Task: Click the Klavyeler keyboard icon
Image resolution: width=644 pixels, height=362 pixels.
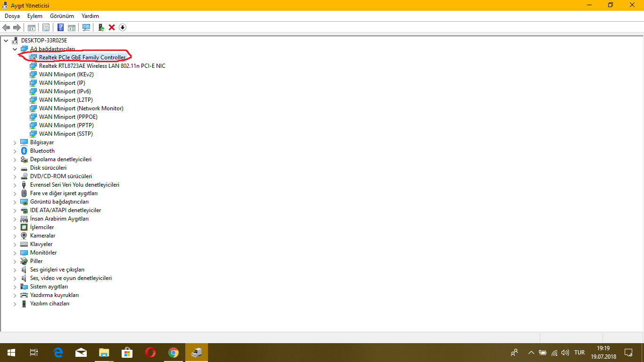Action: [24, 244]
